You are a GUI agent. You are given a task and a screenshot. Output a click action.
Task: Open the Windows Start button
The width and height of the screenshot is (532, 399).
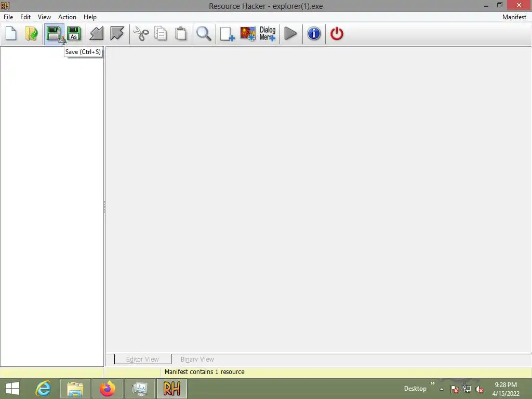[x=12, y=389]
